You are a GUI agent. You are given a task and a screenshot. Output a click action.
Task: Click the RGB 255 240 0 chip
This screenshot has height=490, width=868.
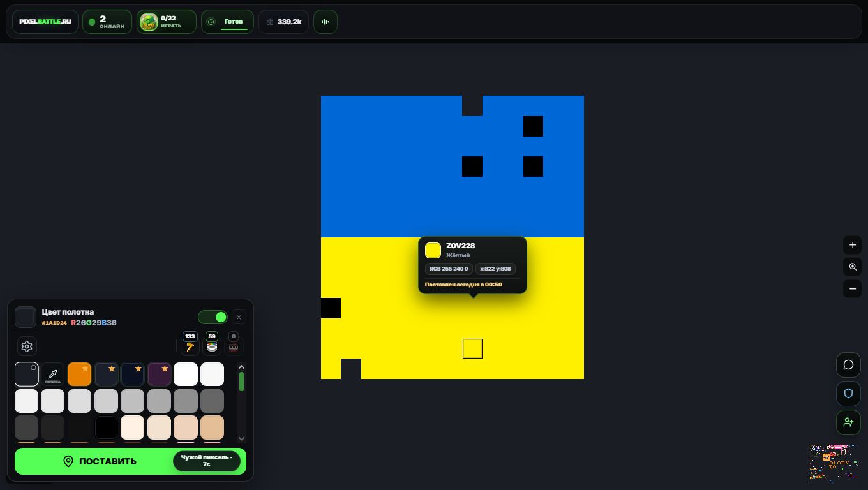click(x=449, y=269)
